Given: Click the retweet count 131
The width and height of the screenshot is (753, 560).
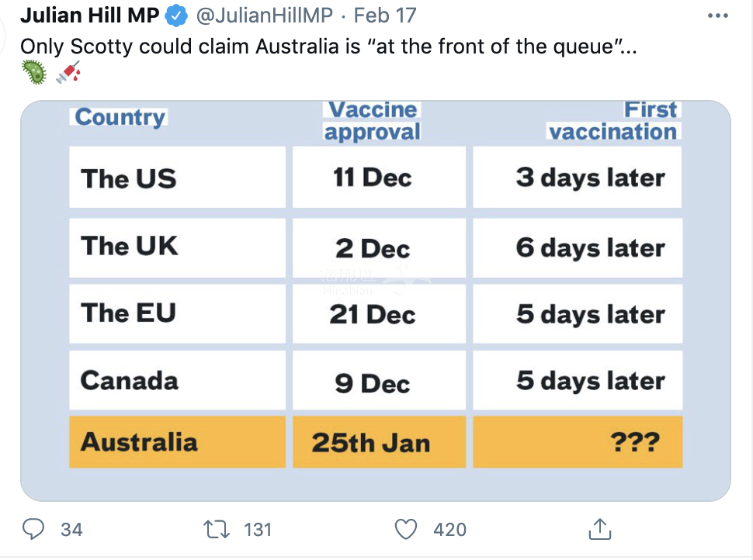Looking at the screenshot, I should tap(258, 530).
